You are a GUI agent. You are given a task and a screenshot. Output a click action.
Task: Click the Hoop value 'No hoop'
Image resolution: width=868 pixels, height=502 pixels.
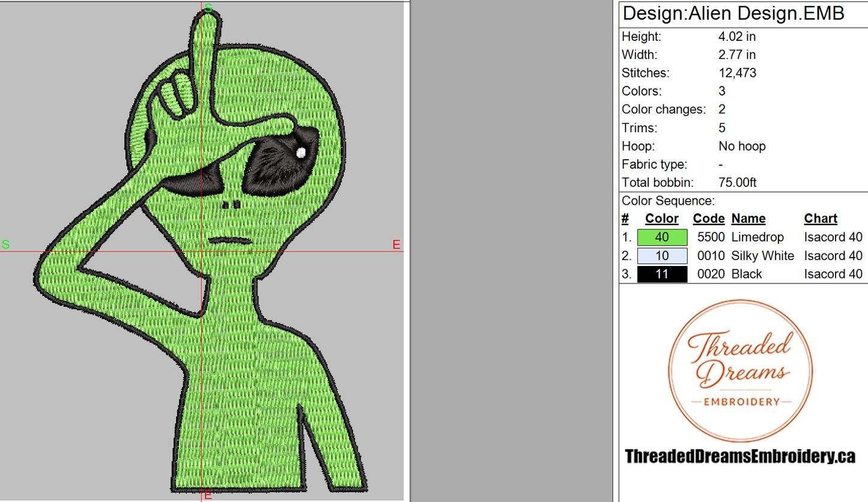[742, 147]
